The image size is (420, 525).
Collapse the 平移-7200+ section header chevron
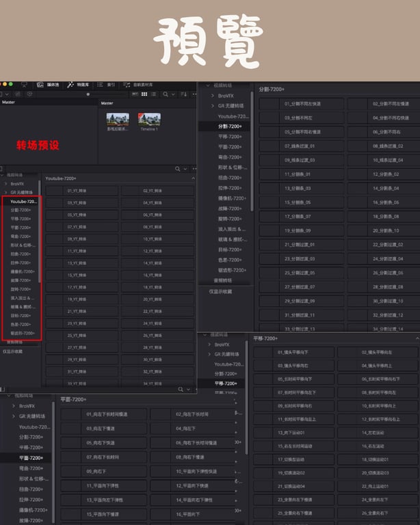417,338
